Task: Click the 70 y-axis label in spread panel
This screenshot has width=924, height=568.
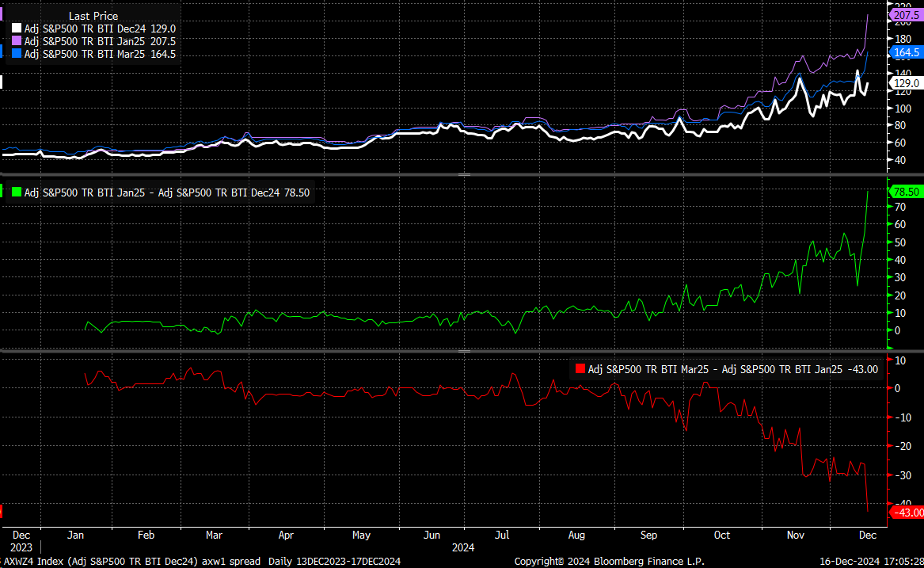Action: click(x=900, y=207)
